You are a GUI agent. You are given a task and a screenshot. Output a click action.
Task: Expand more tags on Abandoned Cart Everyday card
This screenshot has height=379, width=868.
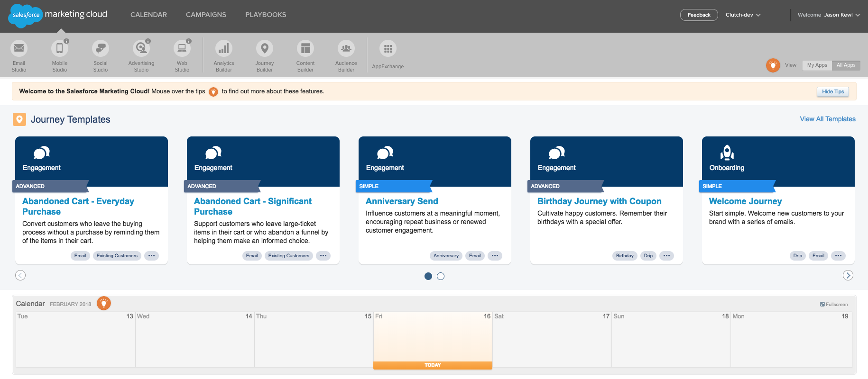pyautogui.click(x=151, y=256)
